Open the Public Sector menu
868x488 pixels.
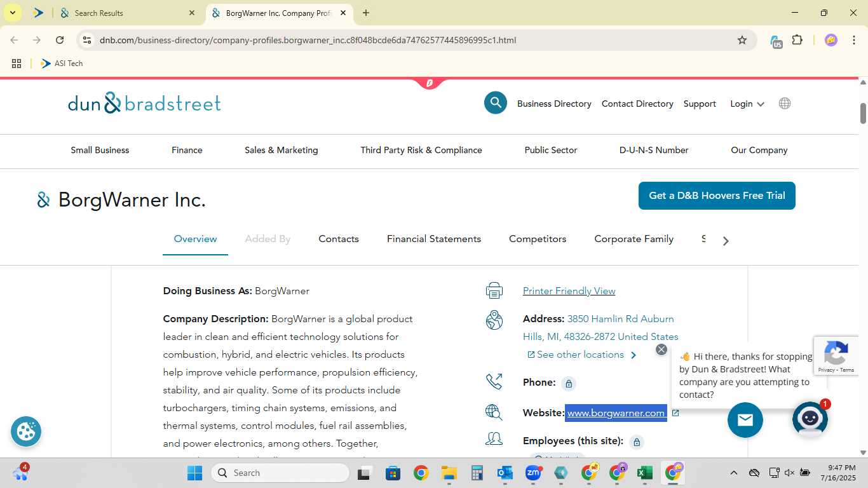point(551,150)
